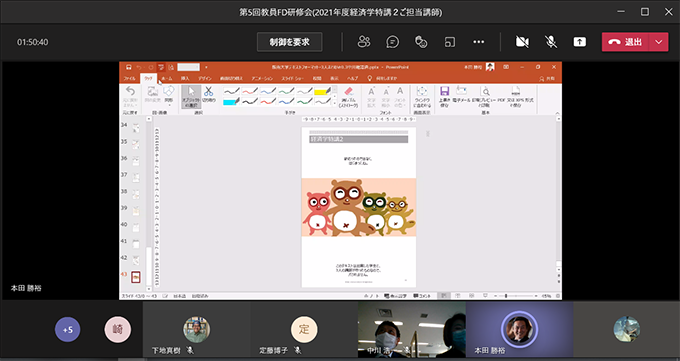Open the +5 additional participants bubble
This screenshot has width=680, height=361.
68,330
